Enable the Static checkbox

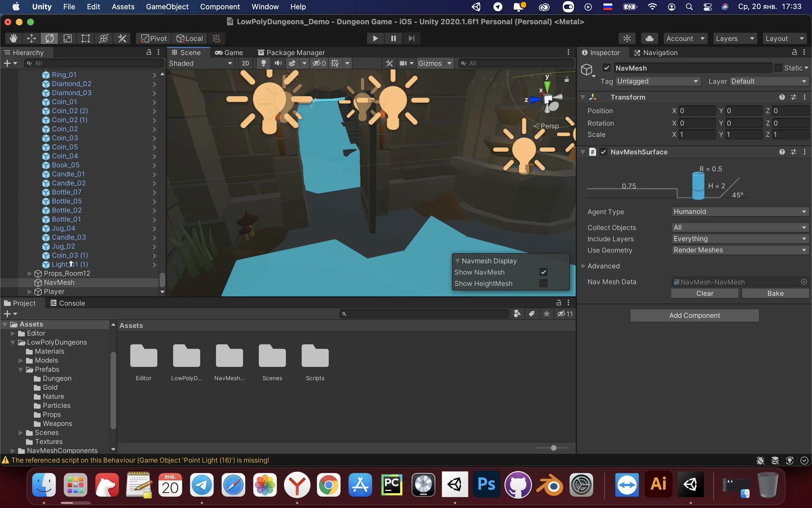point(778,68)
